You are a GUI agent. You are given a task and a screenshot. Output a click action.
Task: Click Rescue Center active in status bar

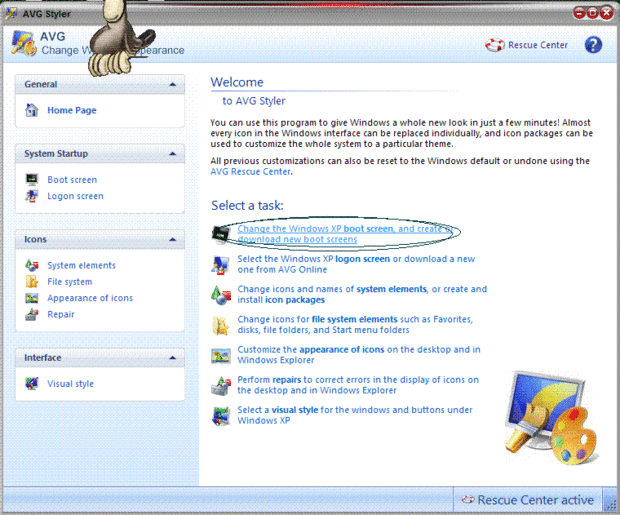coord(535,500)
